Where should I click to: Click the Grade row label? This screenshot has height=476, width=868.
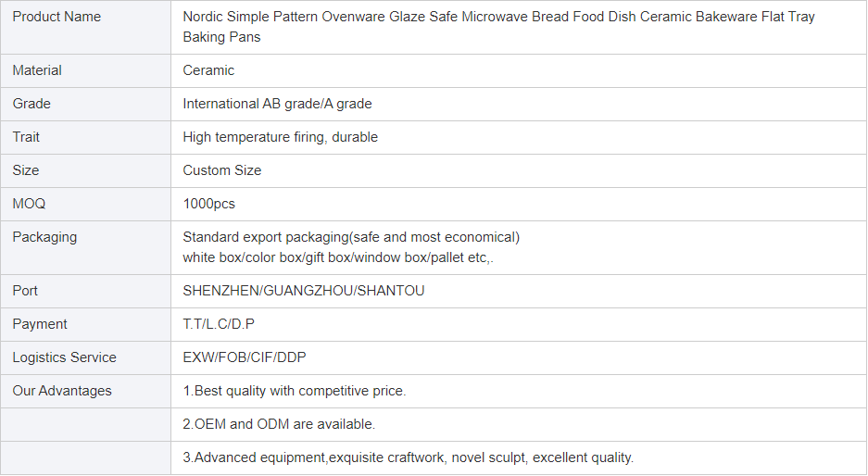(31, 104)
